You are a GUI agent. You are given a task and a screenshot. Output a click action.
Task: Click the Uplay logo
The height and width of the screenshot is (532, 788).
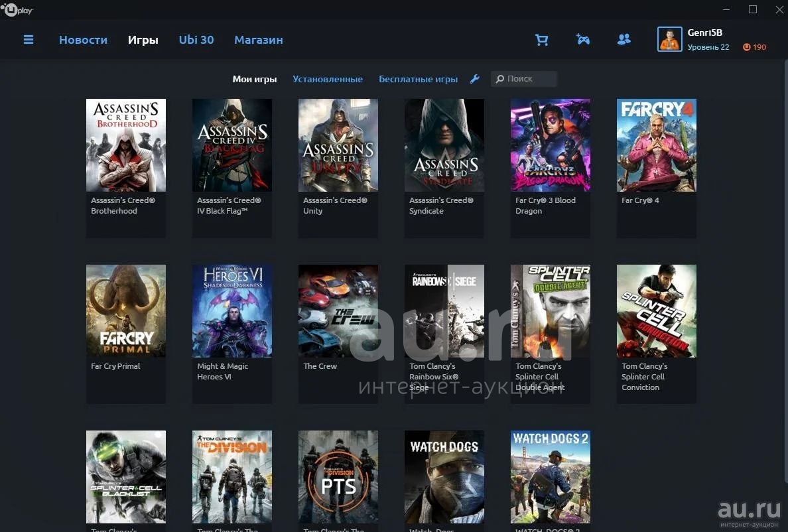17,9
